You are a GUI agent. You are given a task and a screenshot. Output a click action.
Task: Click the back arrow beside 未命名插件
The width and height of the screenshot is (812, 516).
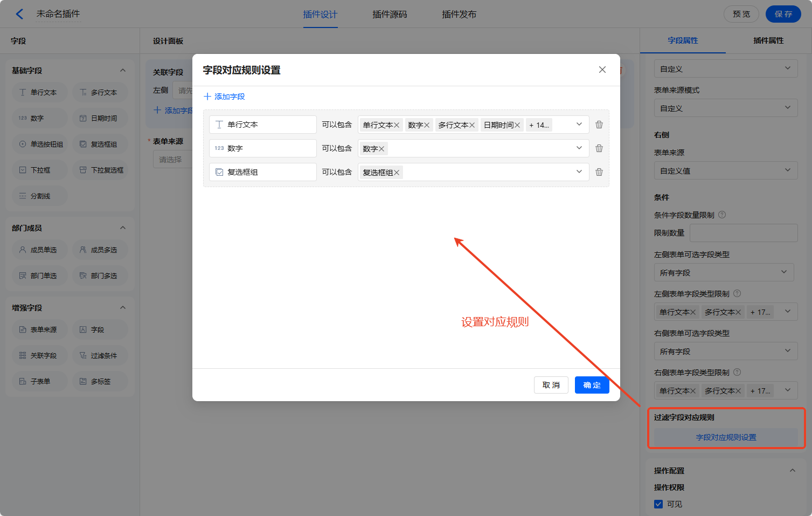[x=20, y=14]
